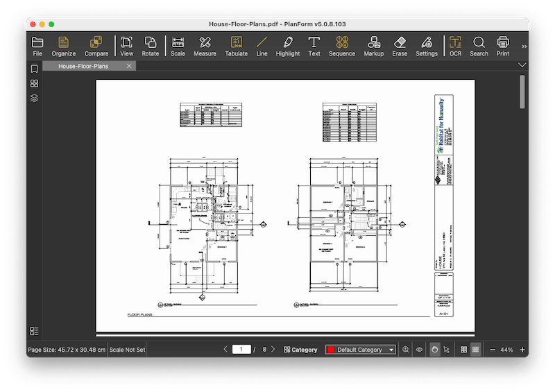The image size is (555, 392).
Task: Enable the hand pan tool
Action: click(435, 350)
